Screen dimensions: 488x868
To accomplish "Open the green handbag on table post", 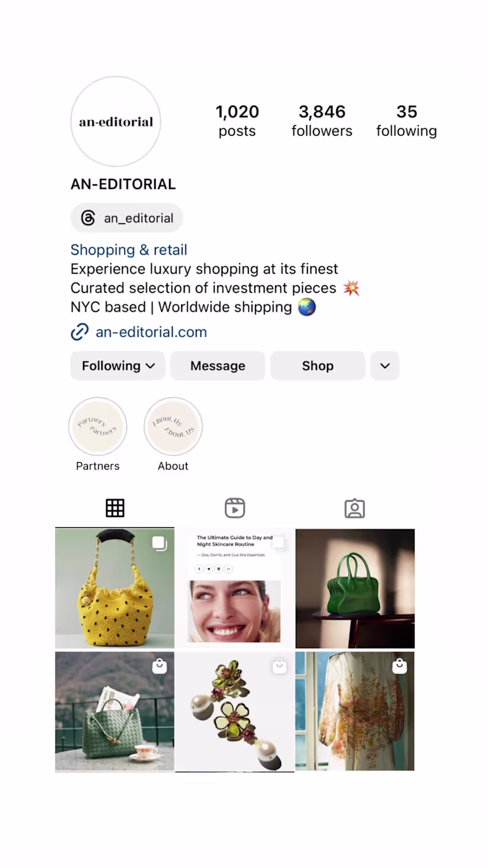I will pyautogui.click(x=355, y=588).
